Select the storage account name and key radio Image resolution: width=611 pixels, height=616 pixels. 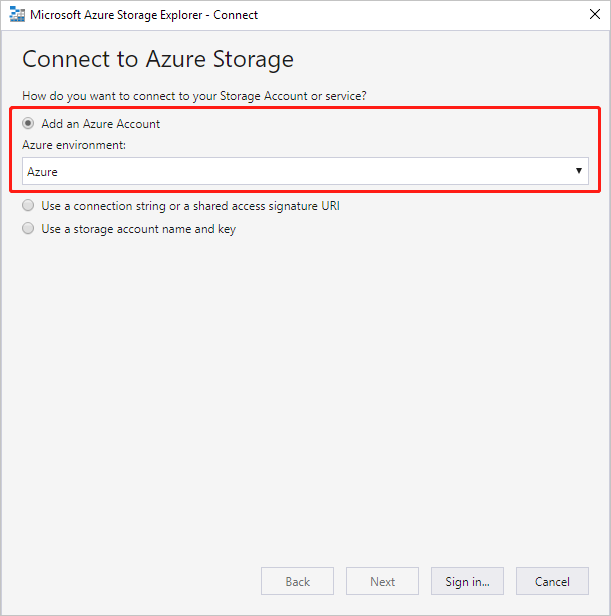pos(28,229)
